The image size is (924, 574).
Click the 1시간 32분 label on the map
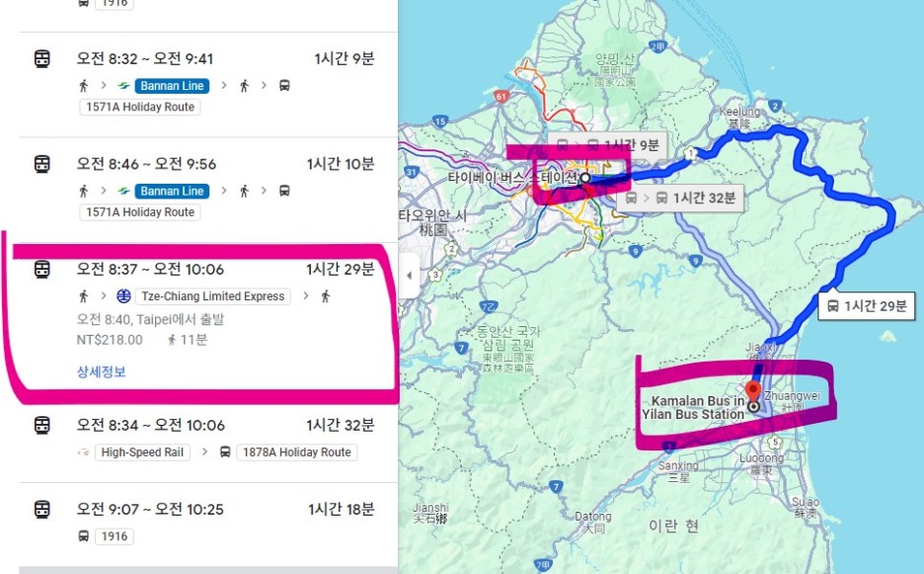(x=680, y=198)
